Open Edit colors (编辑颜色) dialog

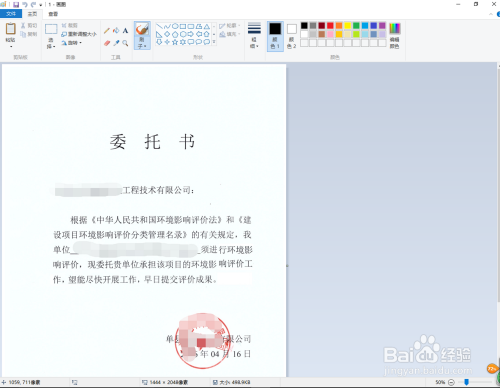pos(395,36)
